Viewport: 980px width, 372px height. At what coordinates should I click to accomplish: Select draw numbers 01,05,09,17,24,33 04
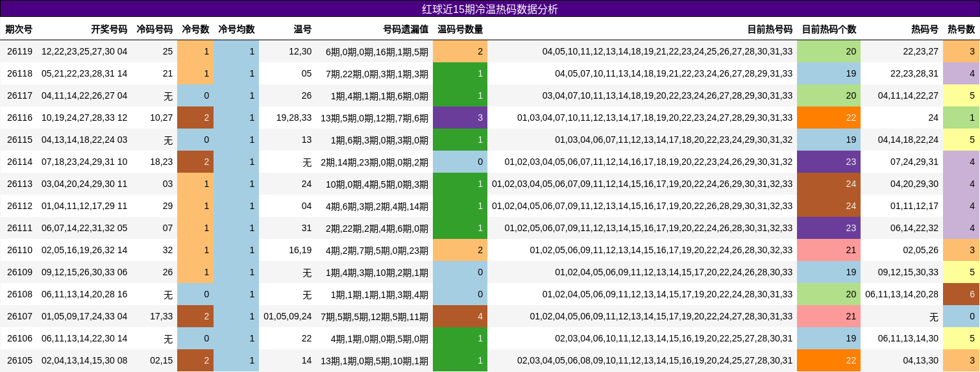(x=84, y=316)
